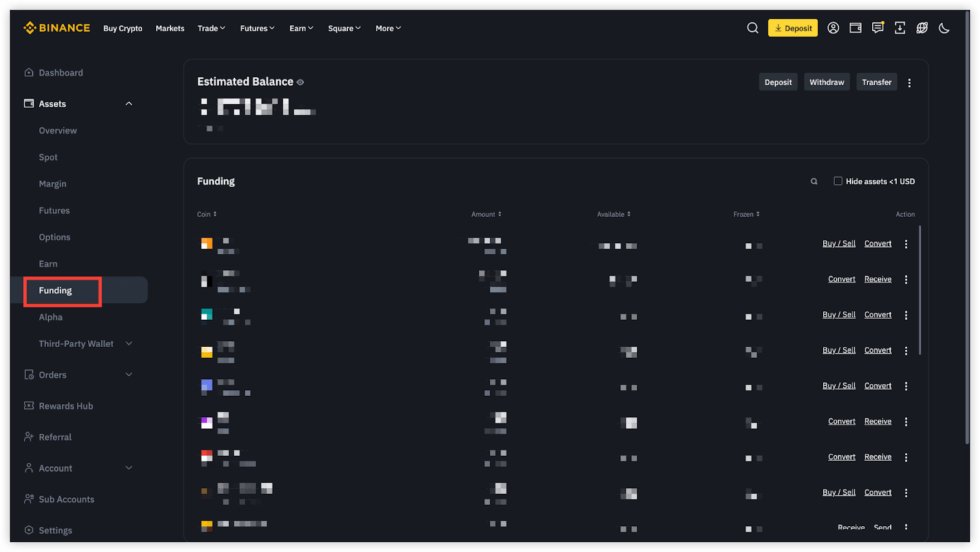Expand the Futures dropdown in the top nav
The width and height of the screenshot is (980, 552).
(257, 28)
